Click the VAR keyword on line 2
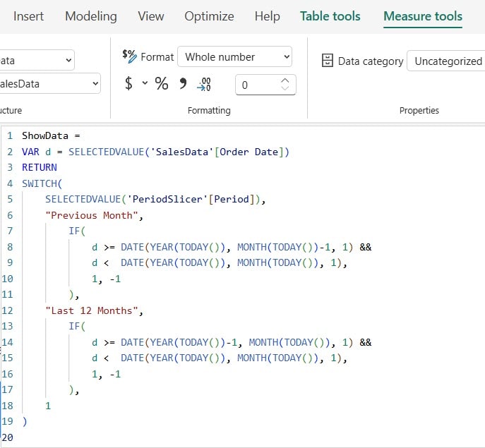 [30, 152]
